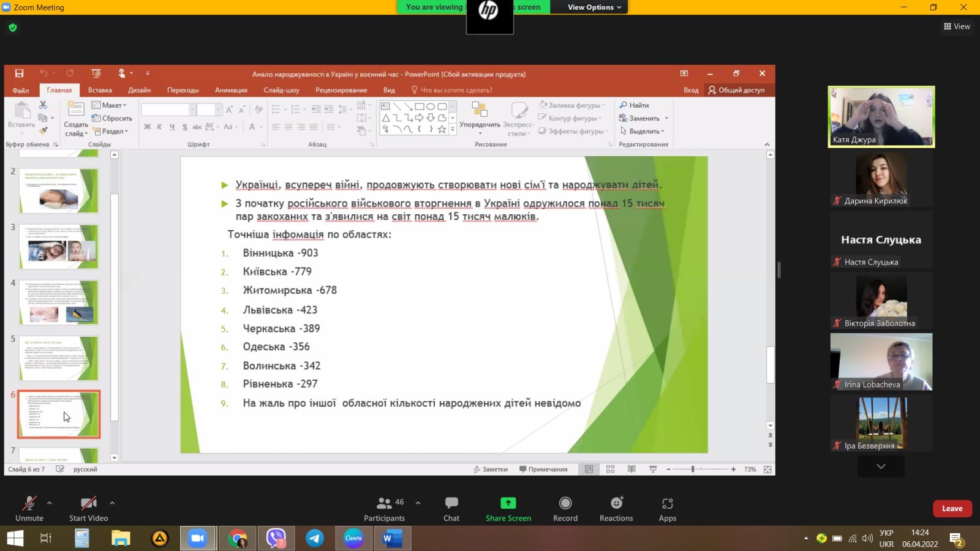Screen dimensions: 980x551
Task: Open the Zoom Apps panel
Action: (x=667, y=508)
